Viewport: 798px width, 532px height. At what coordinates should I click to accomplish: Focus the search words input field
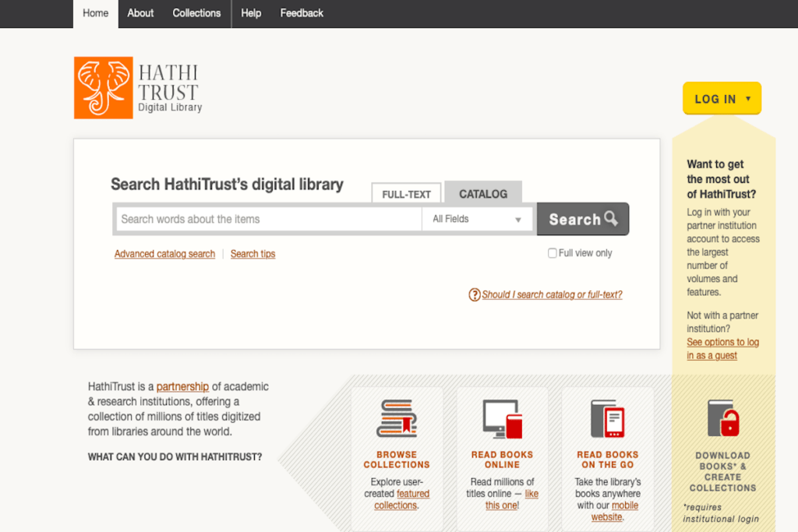coord(269,219)
